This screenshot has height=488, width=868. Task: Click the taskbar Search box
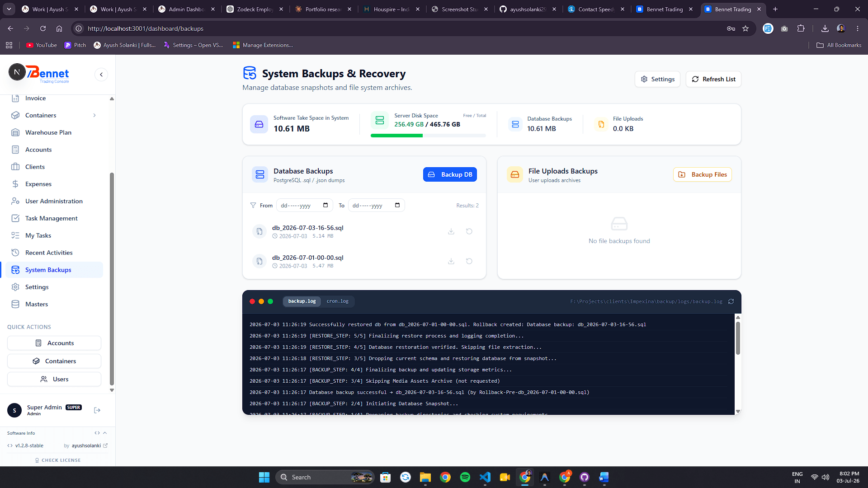tap(325, 477)
